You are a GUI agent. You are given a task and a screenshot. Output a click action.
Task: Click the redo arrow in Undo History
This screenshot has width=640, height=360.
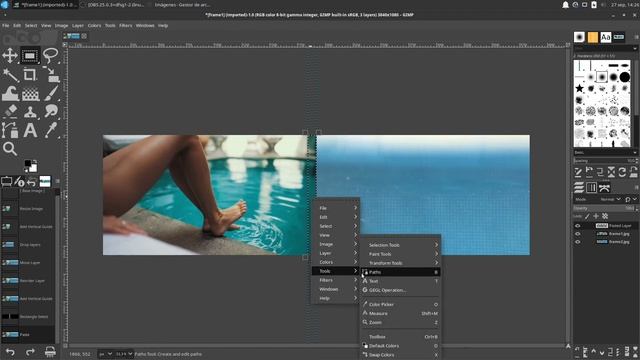coord(30,352)
